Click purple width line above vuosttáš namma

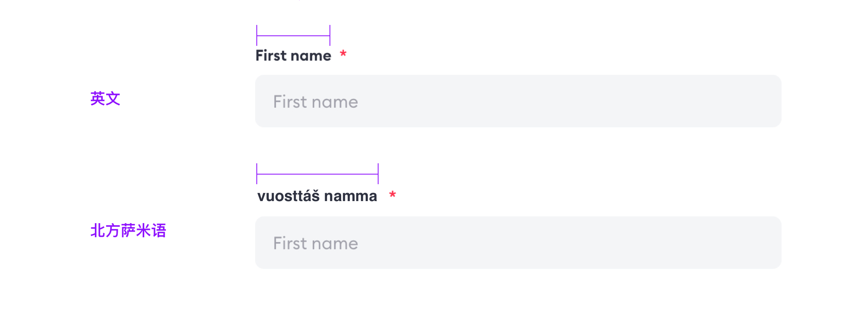click(x=317, y=174)
